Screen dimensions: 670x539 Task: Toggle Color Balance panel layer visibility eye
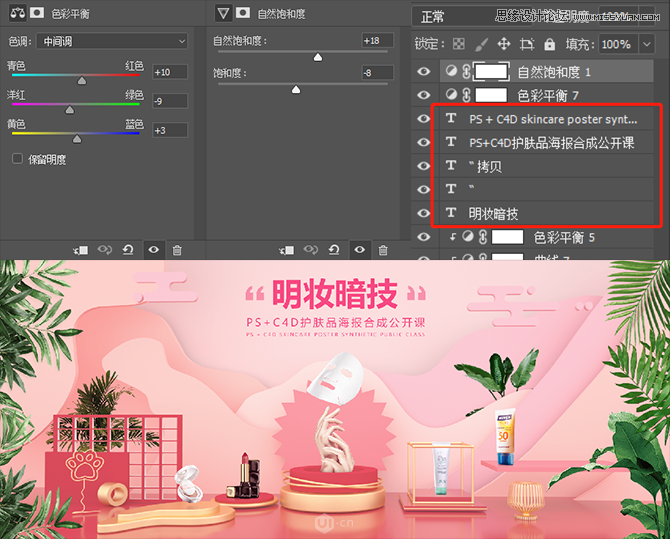click(153, 249)
